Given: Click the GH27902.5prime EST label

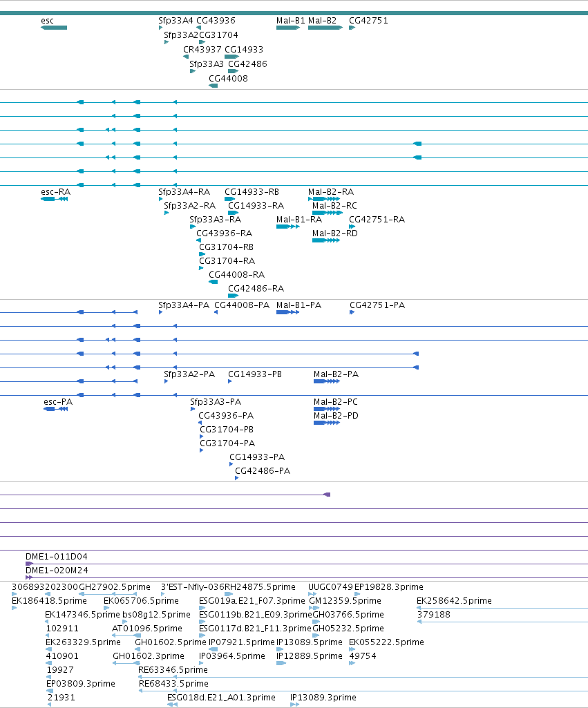Looking at the screenshot, I should (x=115, y=587).
